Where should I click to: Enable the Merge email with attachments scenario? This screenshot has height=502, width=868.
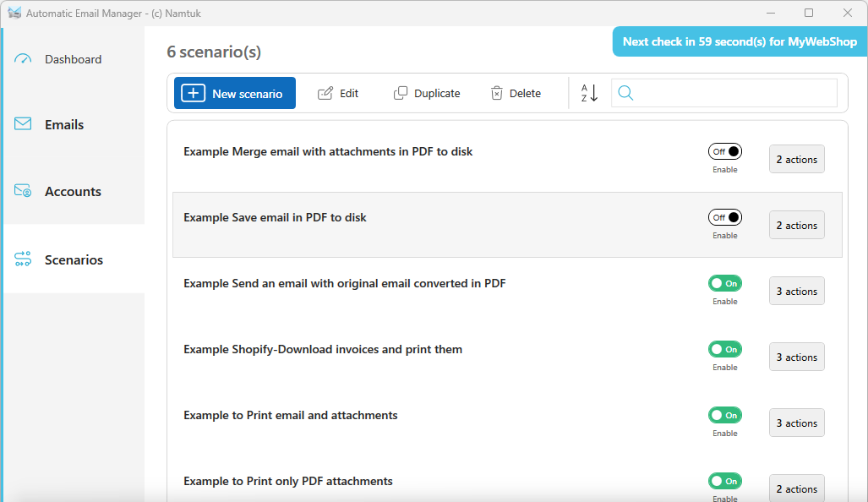tap(724, 151)
